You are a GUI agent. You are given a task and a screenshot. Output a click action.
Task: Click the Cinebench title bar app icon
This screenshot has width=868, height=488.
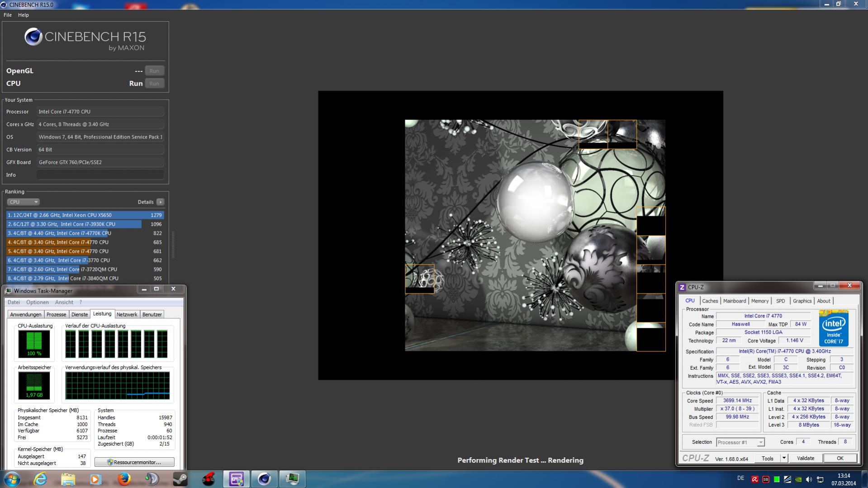click(4, 5)
